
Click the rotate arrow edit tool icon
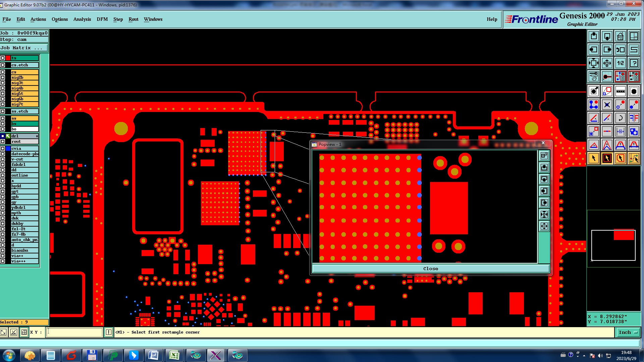tap(620, 118)
